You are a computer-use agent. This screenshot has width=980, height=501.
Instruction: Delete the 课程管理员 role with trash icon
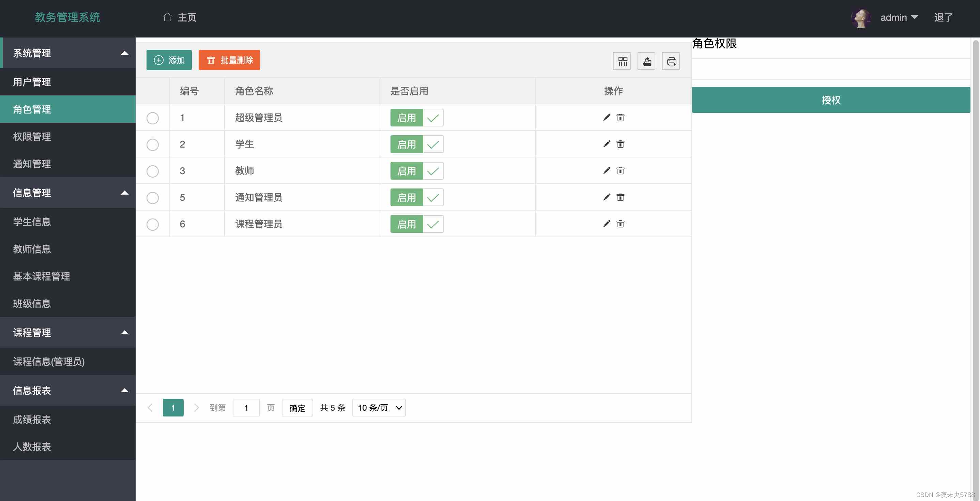pyautogui.click(x=620, y=224)
